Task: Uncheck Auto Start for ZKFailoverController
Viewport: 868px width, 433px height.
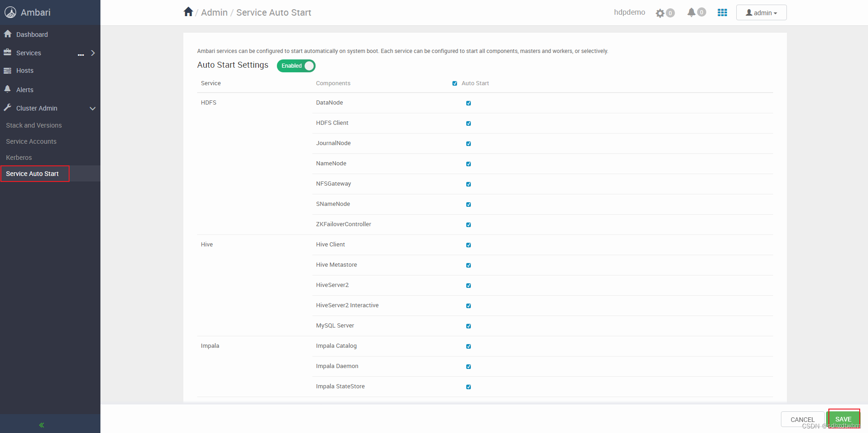Action: (x=469, y=225)
